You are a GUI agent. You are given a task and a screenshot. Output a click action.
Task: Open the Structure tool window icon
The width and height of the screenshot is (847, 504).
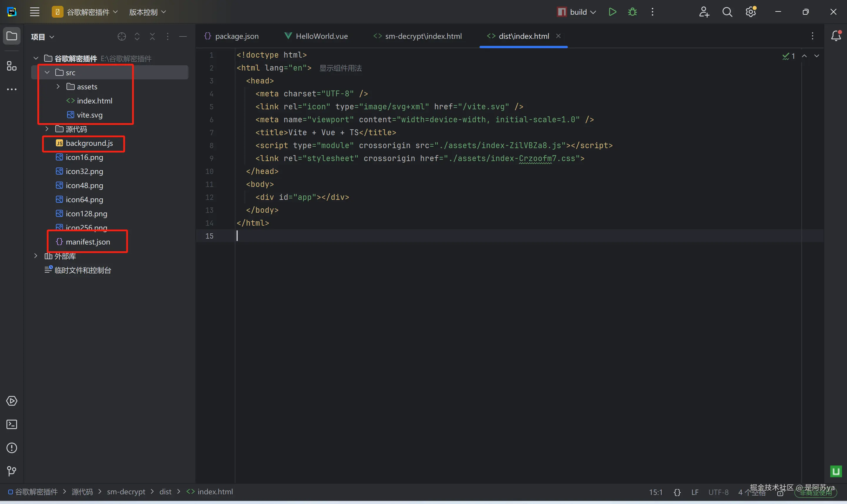pyautogui.click(x=11, y=66)
